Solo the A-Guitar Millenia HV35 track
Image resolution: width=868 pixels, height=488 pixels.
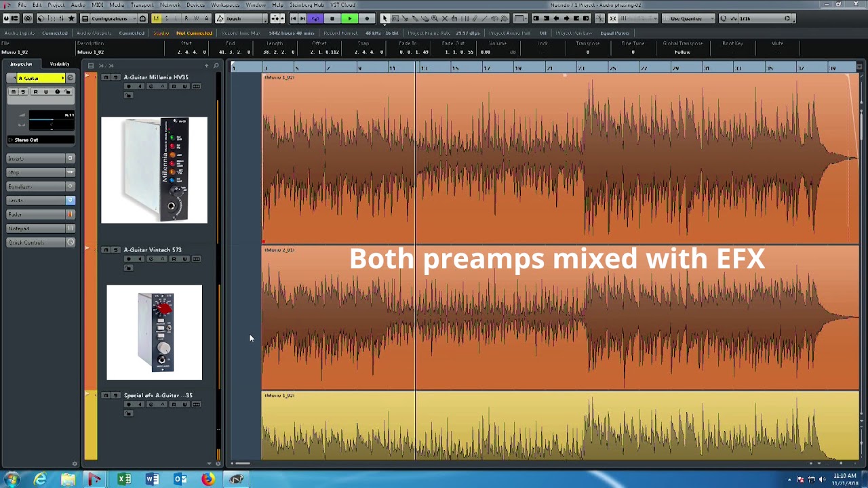(x=116, y=77)
